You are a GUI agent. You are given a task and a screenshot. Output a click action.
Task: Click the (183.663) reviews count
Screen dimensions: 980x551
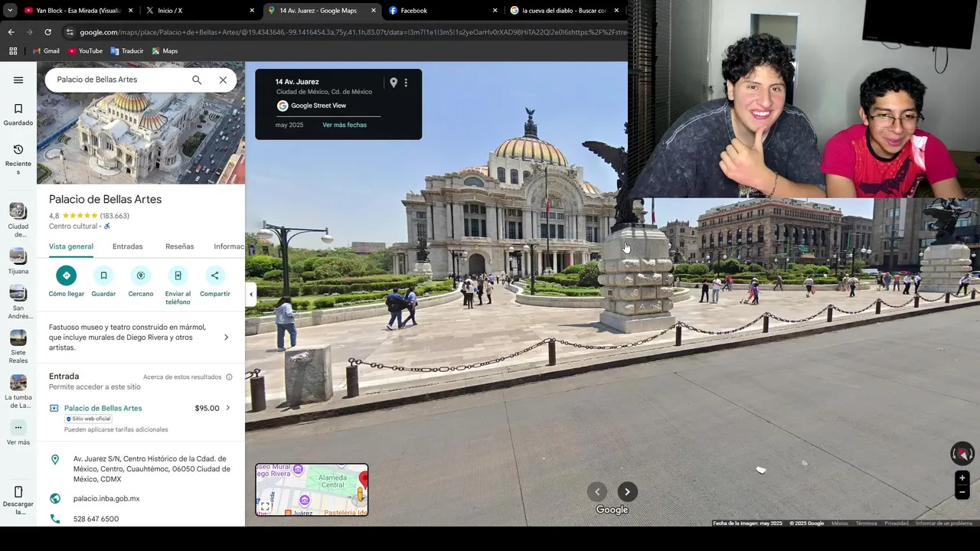[x=115, y=216]
